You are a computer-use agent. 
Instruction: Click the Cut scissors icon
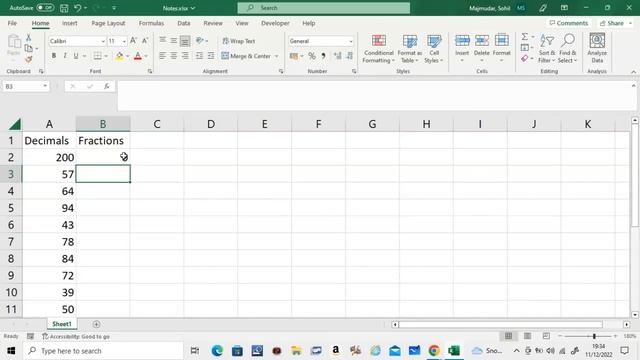pos(29,38)
